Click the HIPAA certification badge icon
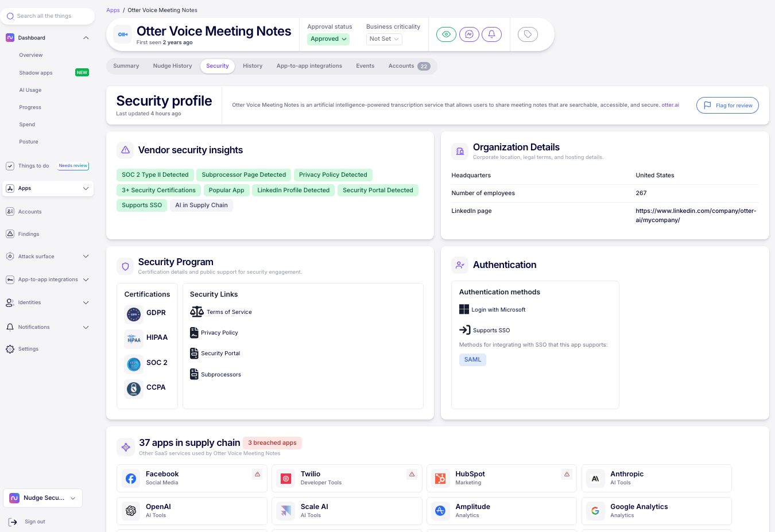Image resolution: width=775 pixels, height=532 pixels. pyautogui.click(x=134, y=339)
